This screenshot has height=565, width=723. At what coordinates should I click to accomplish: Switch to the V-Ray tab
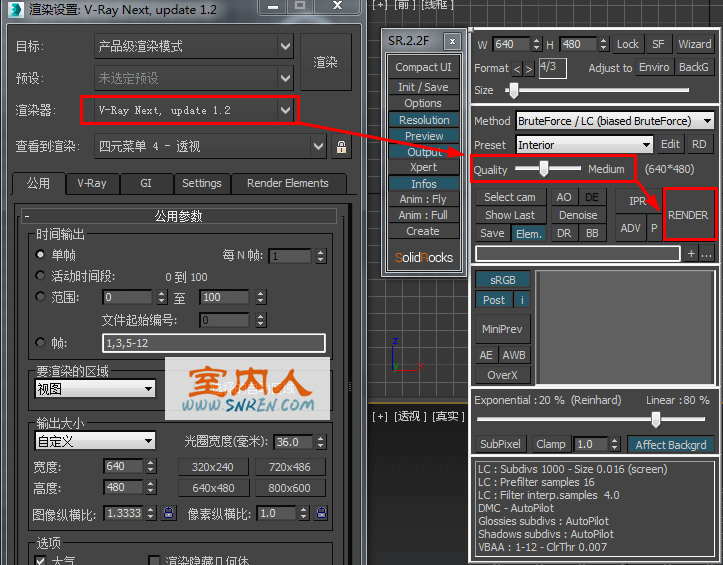pos(92,184)
